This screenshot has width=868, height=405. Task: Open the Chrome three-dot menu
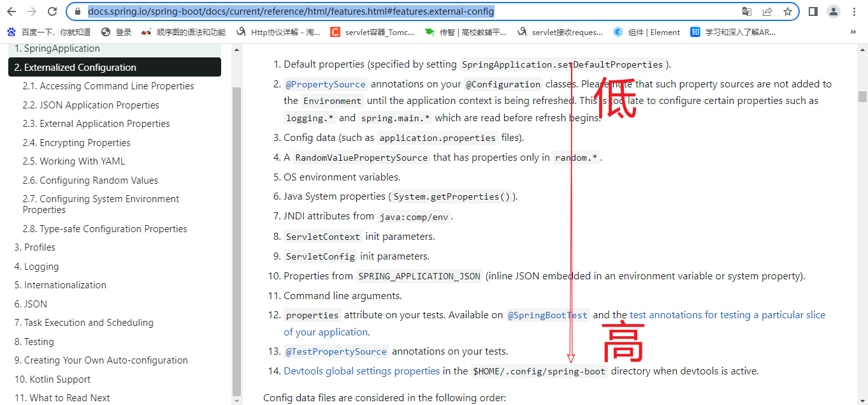[855, 11]
